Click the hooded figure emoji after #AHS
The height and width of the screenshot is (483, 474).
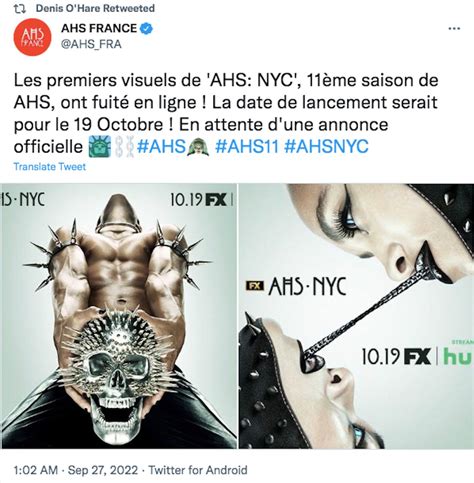198,147
